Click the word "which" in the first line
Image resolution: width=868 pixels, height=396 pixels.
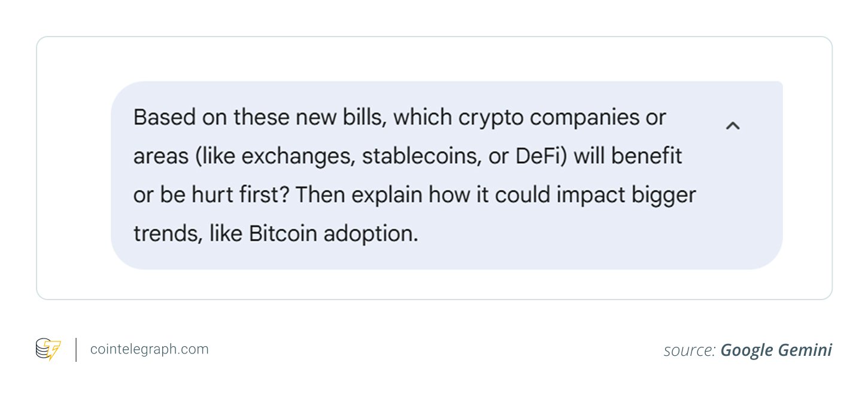pos(423,117)
